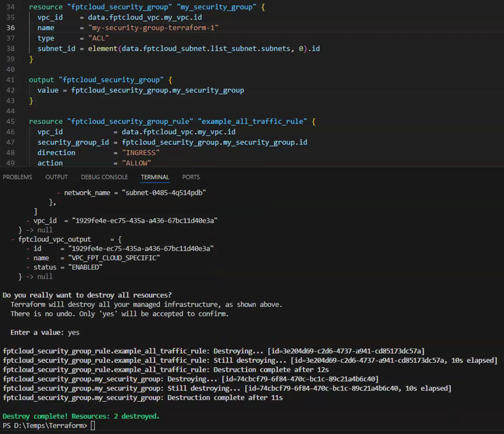Viewport: 504px width, 434px height.
Task: Select the DEBUG CONSOLE tab
Action: click(104, 177)
